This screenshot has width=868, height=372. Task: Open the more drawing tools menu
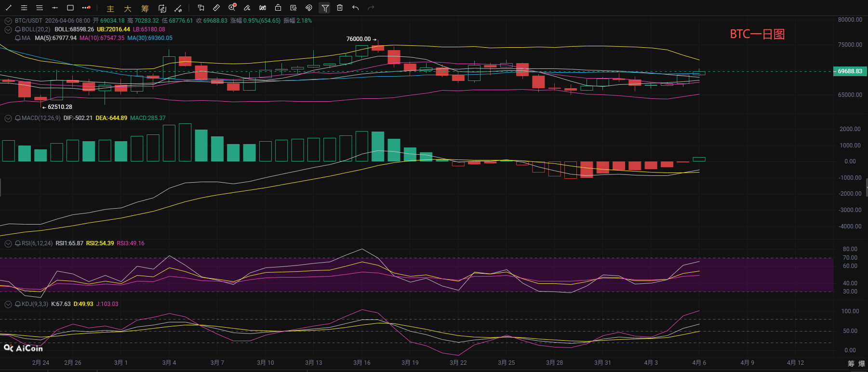click(86, 8)
